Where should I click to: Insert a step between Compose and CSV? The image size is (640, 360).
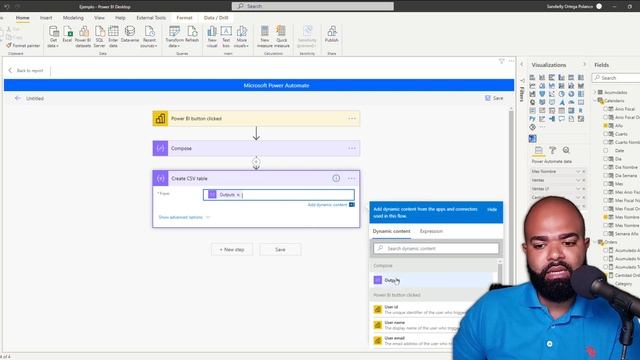point(256,162)
